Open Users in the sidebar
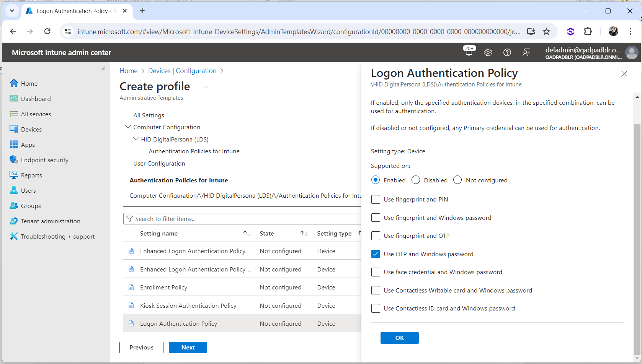Screen dimensions: 642x364 28,190
